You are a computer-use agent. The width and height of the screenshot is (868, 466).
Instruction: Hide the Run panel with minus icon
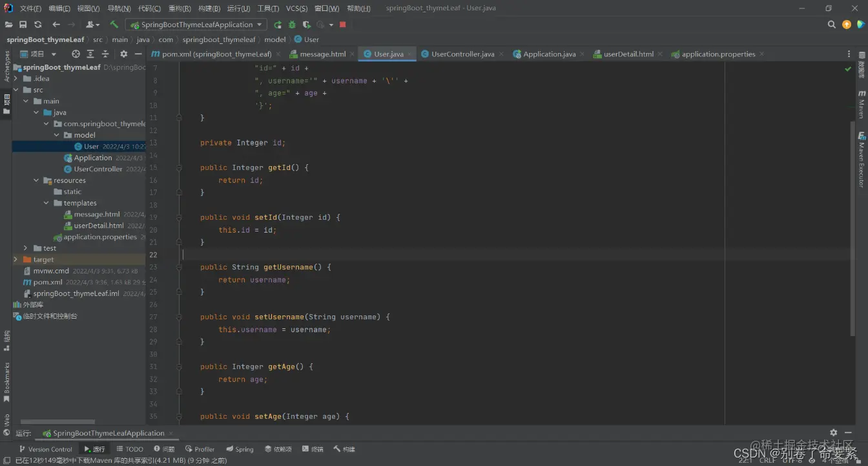point(847,432)
